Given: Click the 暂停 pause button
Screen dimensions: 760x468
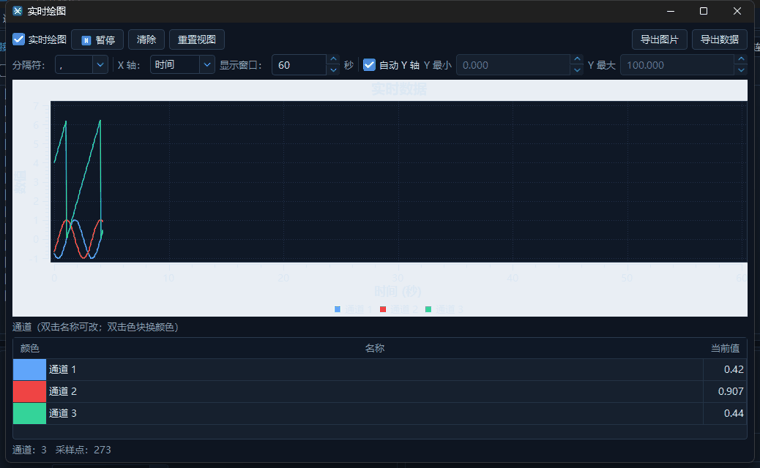Looking at the screenshot, I should pos(97,40).
